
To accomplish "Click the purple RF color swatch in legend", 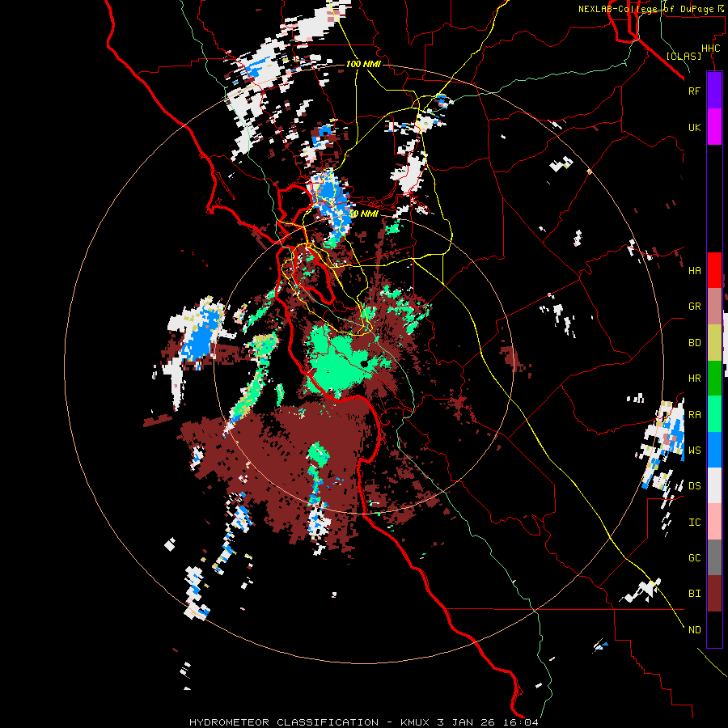I will coord(714,91).
